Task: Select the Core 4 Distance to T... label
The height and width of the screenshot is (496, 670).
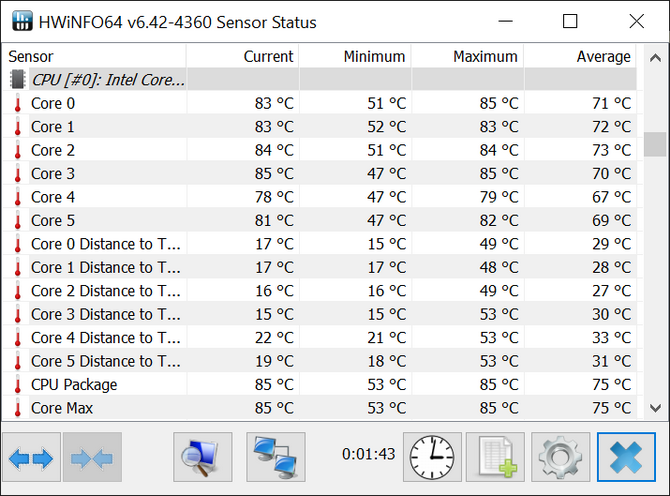Action: (x=106, y=338)
